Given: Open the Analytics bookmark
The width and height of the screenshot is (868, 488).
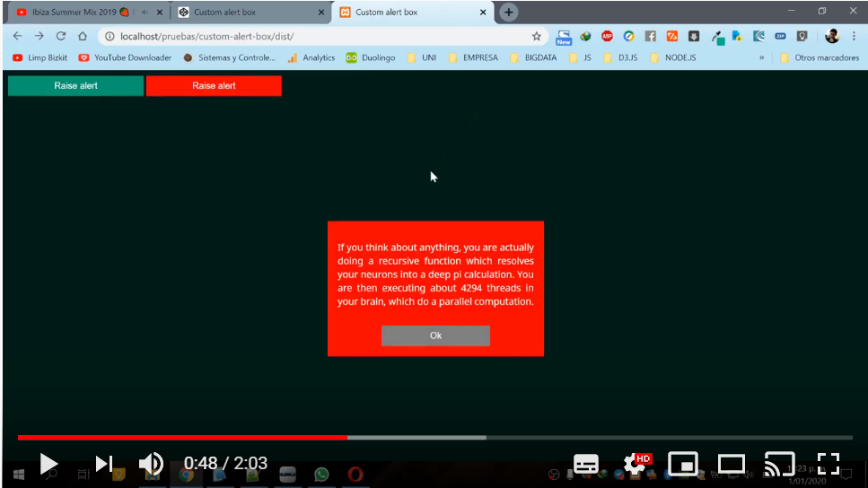Looking at the screenshot, I should (311, 57).
